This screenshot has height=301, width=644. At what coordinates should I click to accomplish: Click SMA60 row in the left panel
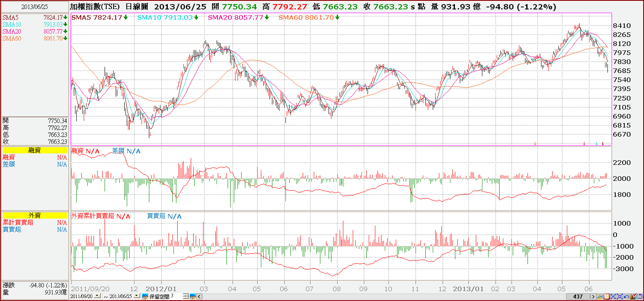[x=35, y=39]
